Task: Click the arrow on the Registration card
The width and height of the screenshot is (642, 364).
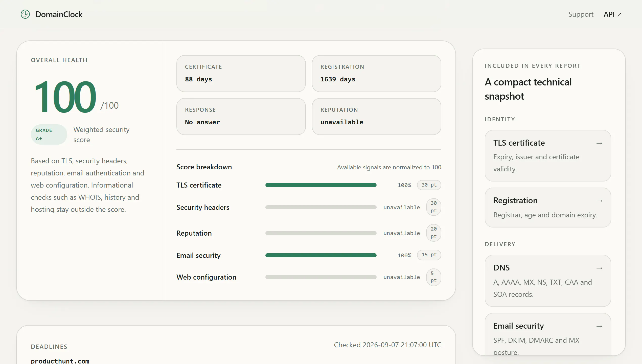Action: tap(599, 201)
